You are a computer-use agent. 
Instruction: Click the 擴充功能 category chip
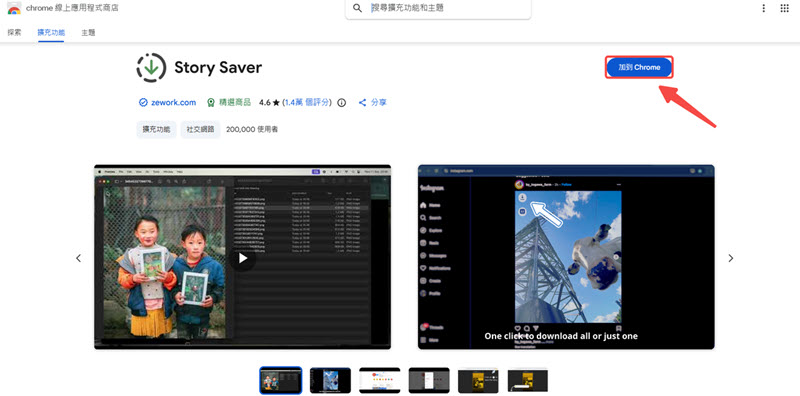pos(157,130)
